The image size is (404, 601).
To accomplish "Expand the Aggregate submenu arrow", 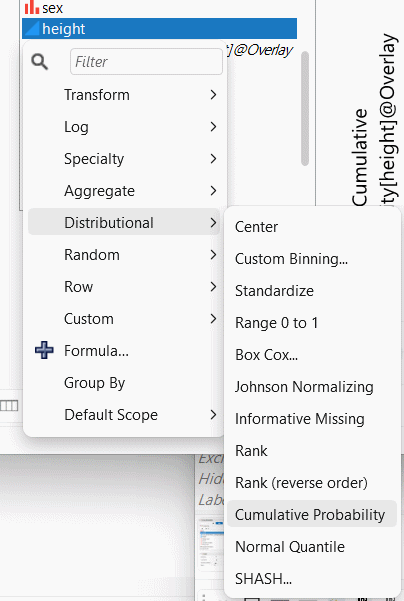I will [213, 190].
